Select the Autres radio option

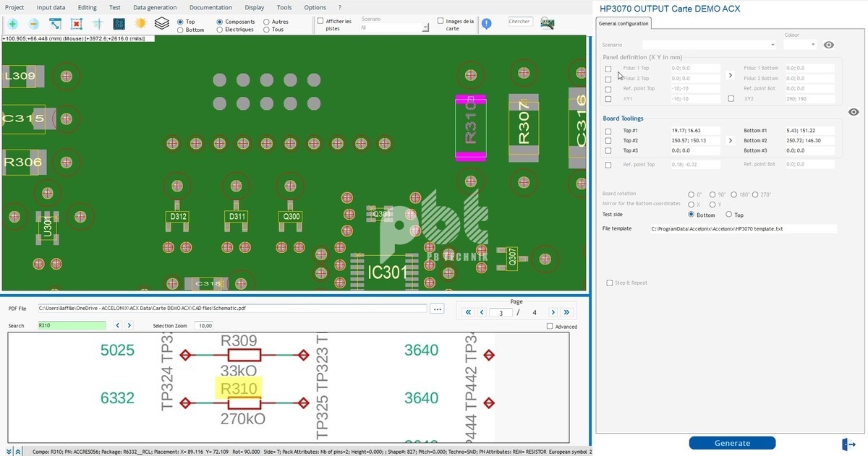tap(266, 22)
